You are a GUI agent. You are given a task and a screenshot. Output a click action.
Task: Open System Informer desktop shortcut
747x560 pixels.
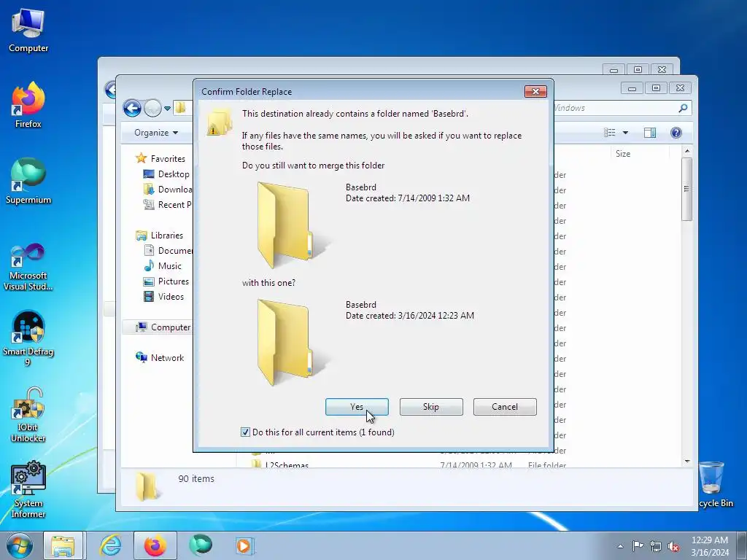click(28, 489)
